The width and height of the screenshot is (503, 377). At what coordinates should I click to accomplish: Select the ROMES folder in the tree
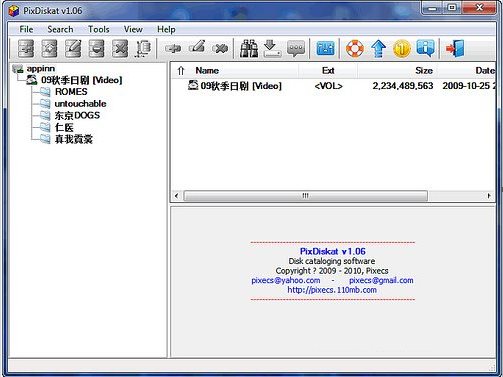coord(71,92)
